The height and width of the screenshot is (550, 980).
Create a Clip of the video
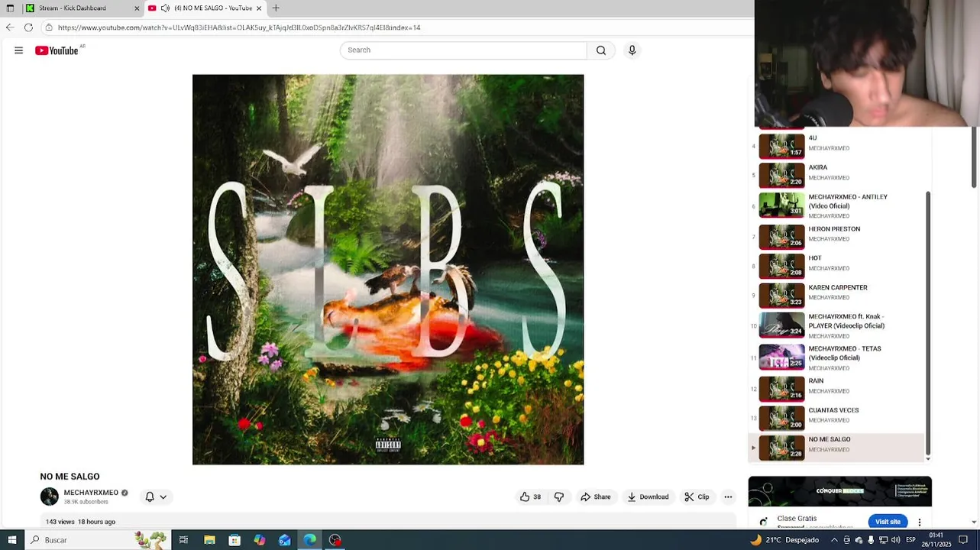pos(697,497)
